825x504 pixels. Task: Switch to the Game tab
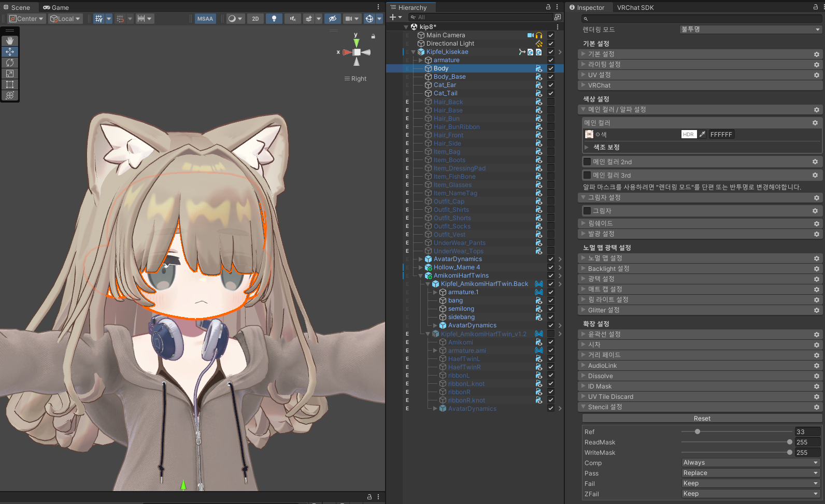click(x=56, y=7)
